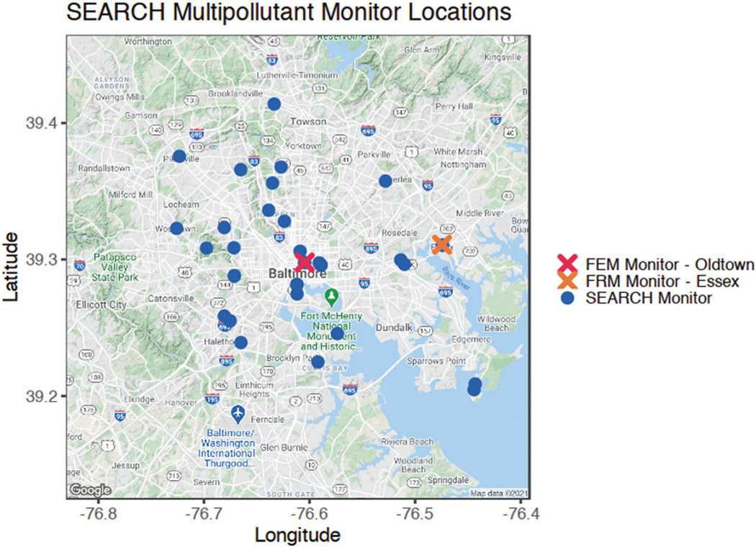Image resolution: width=756 pixels, height=547 pixels.
Task: Click the orange X icon in the legend
Action: [568, 281]
